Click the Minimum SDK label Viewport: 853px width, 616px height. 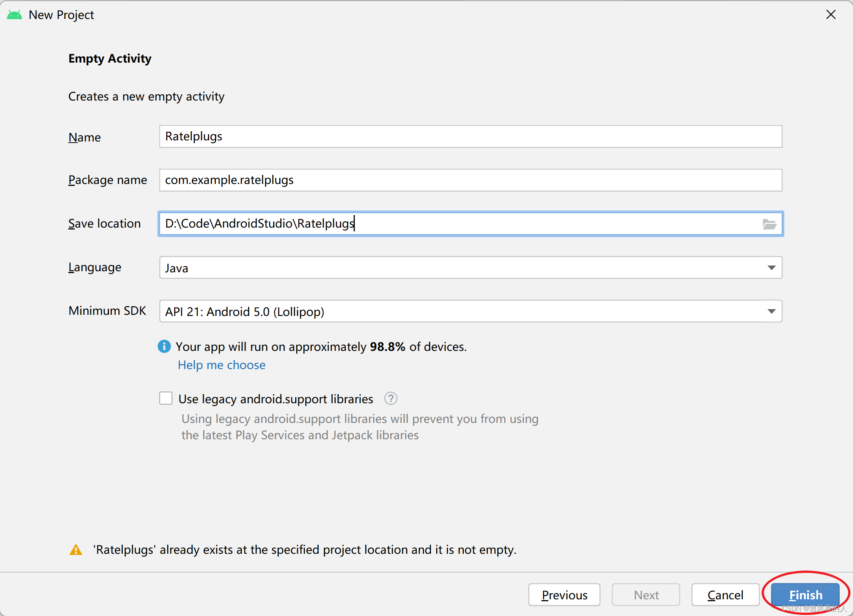click(107, 311)
